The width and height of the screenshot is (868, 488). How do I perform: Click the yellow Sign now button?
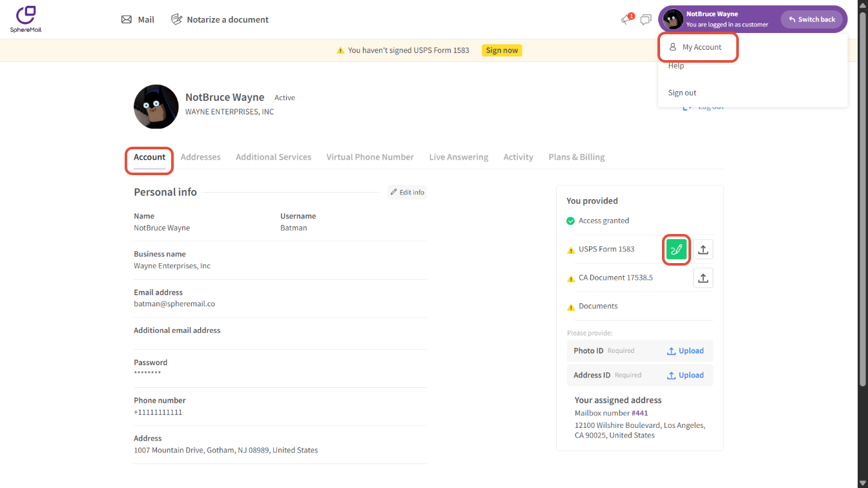click(x=502, y=50)
